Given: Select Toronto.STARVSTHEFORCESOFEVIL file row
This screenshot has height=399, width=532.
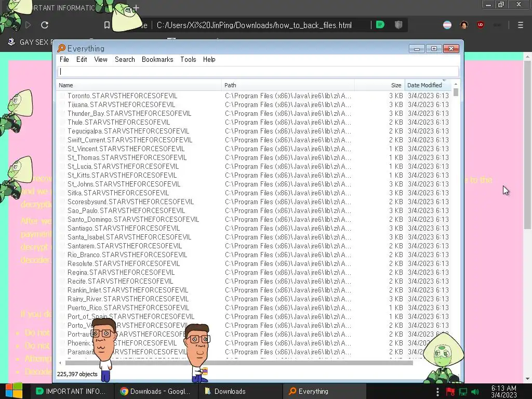Looking at the screenshot, I should pyautogui.click(x=255, y=96).
